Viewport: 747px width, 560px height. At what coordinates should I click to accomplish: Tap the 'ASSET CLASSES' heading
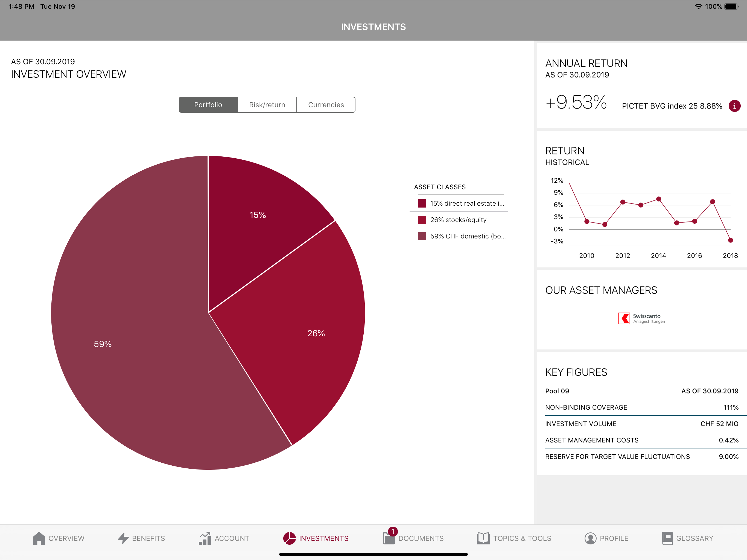coord(440,187)
